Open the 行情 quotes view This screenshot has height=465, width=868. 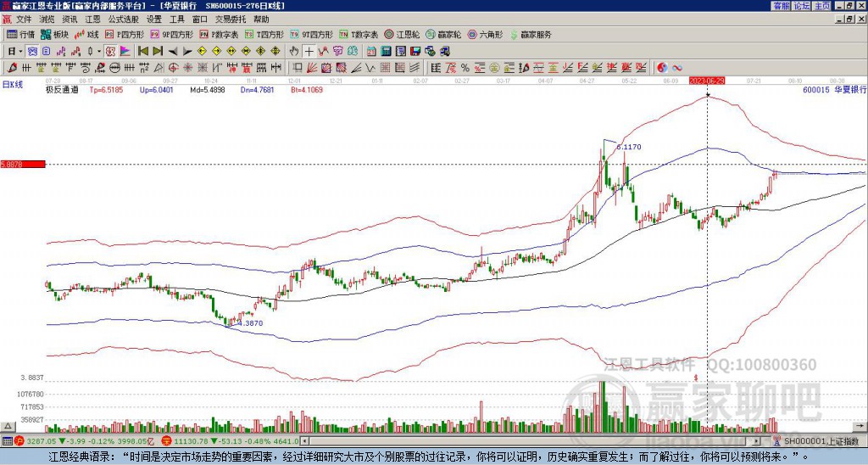21,34
